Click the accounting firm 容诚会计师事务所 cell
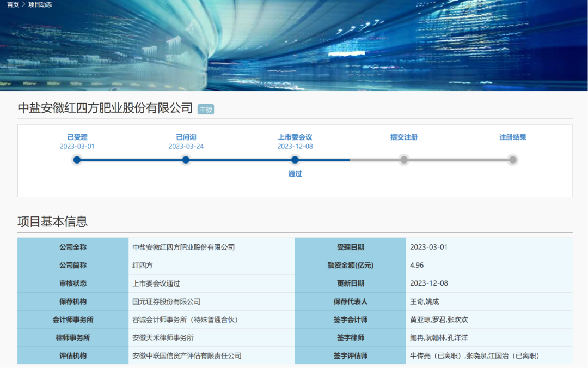588x368 pixels. [x=185, y=319]
